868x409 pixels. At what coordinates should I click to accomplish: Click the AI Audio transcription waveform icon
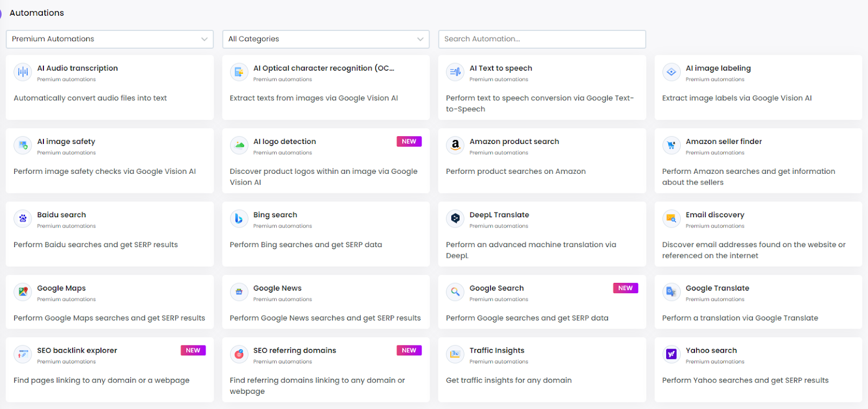tap(23, 72)
